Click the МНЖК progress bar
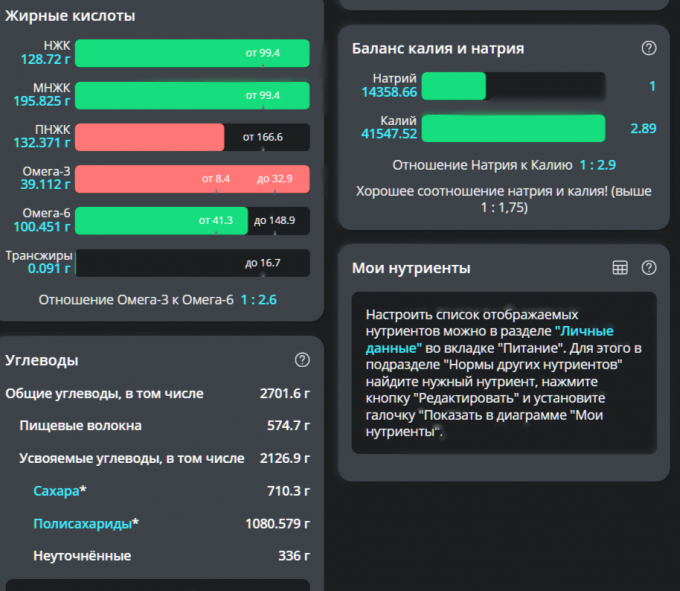The width and height of the screenshot is (680, 591). pyautogui.click(x=192, y=95)
